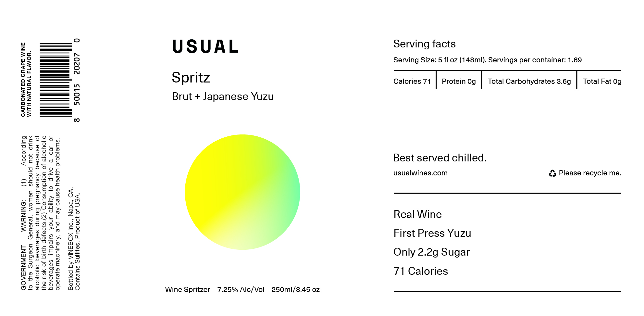The height and width of the screenshot is (316, 644).
Task: Click the Real Wine line
Action: click(417, 214)
